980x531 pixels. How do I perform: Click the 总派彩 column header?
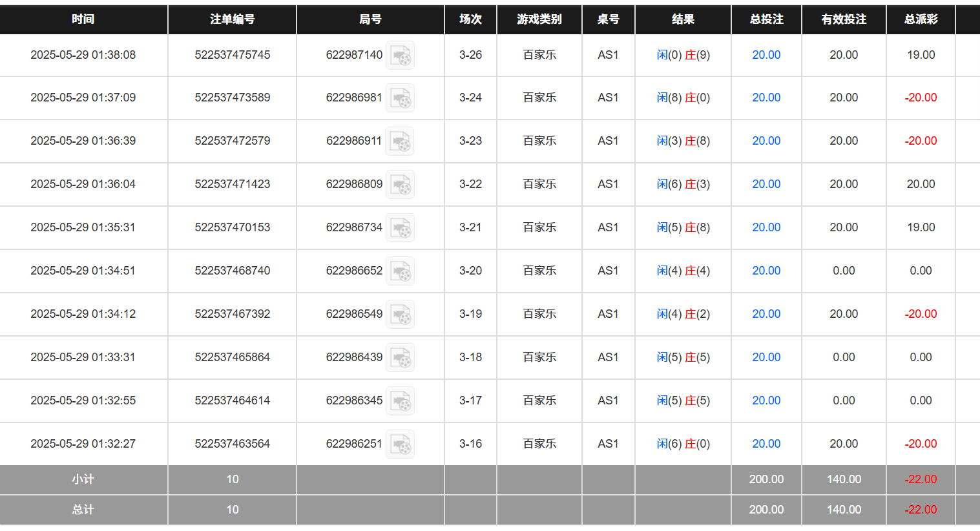pyautogui.click(x=921, y=19)
